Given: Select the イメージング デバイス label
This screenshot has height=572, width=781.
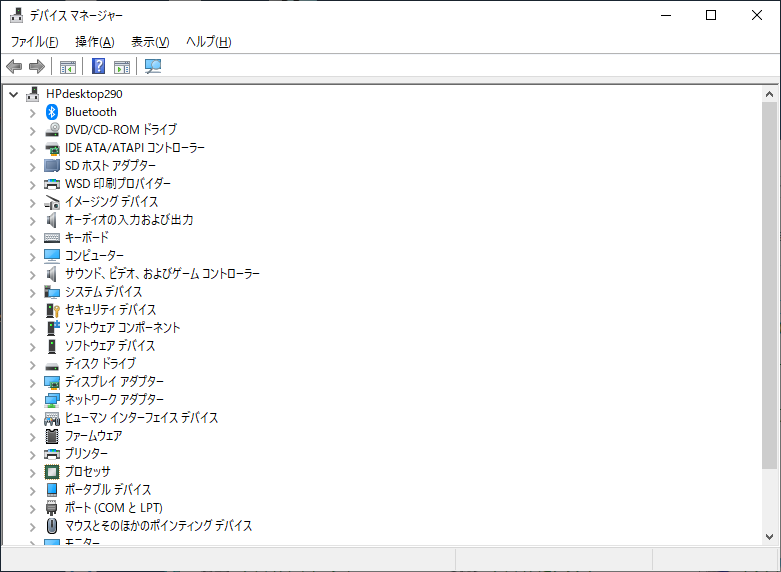Looking at the screenshot, I should (x=112, y=202).
